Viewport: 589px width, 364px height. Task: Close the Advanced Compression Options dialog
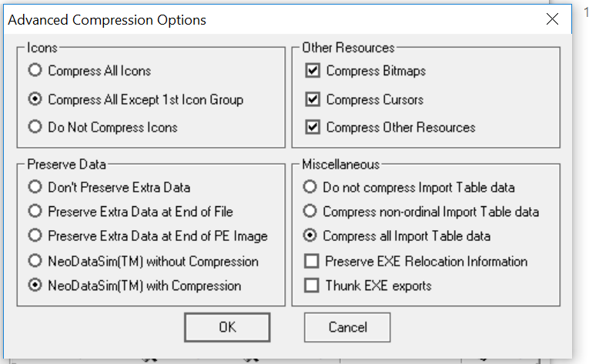click(x=552, y=19)
